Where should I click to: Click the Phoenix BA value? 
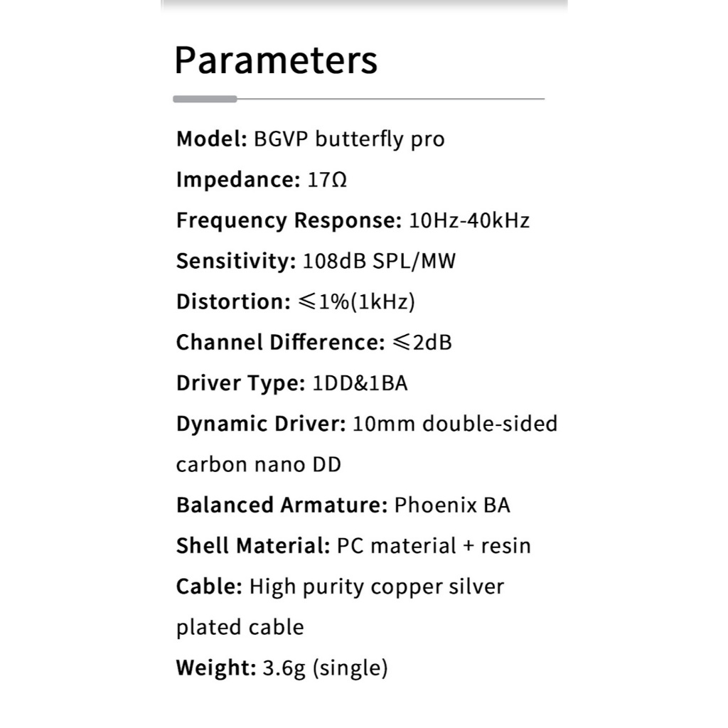(452, 505)
